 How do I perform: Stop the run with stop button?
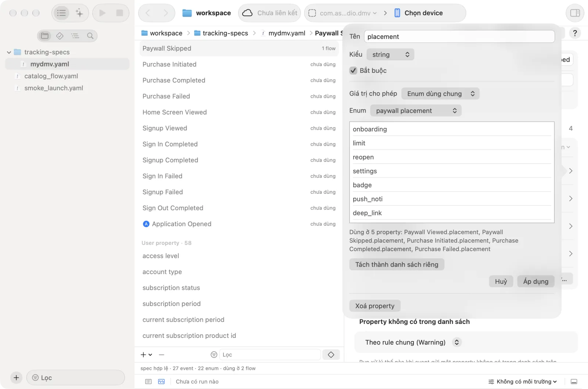click(119, 13)
